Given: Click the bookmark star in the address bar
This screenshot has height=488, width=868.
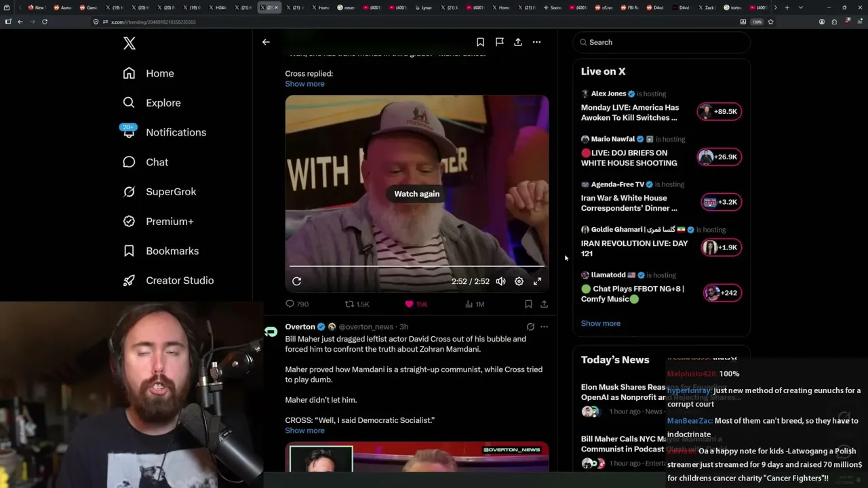Looking at the screenshot, I should [x=770, y=22].
